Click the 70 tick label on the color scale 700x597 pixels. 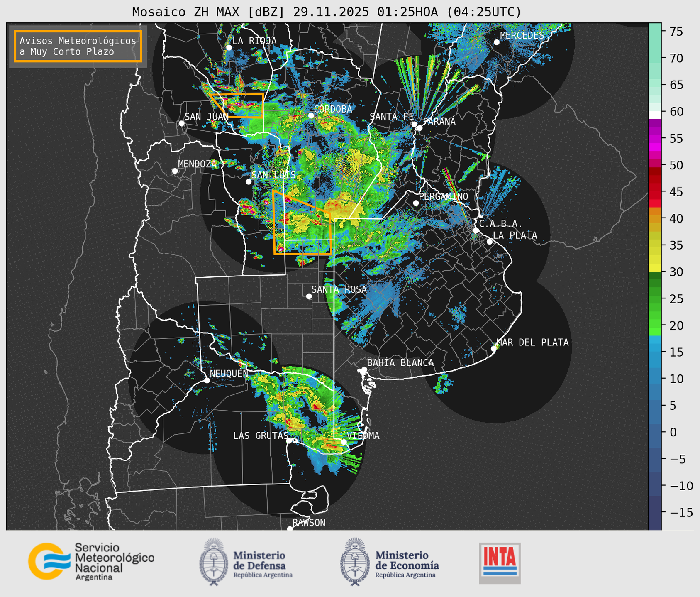click(676, 58)
